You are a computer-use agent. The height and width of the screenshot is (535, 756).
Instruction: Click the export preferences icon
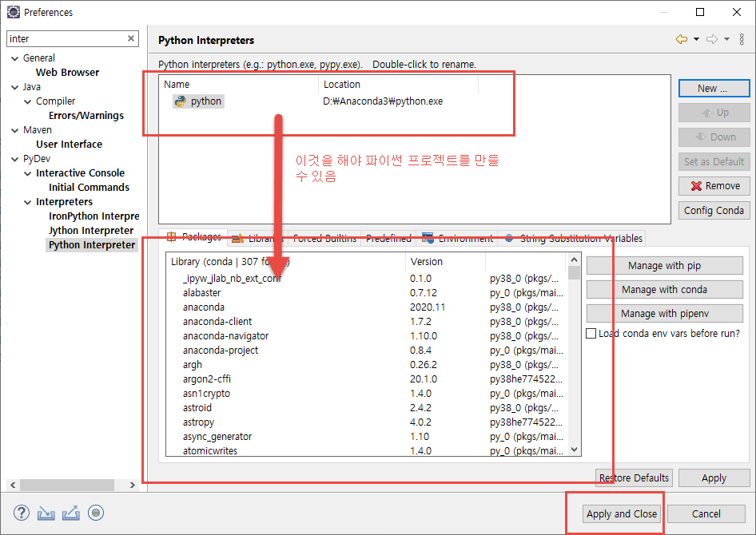(71, 513)
